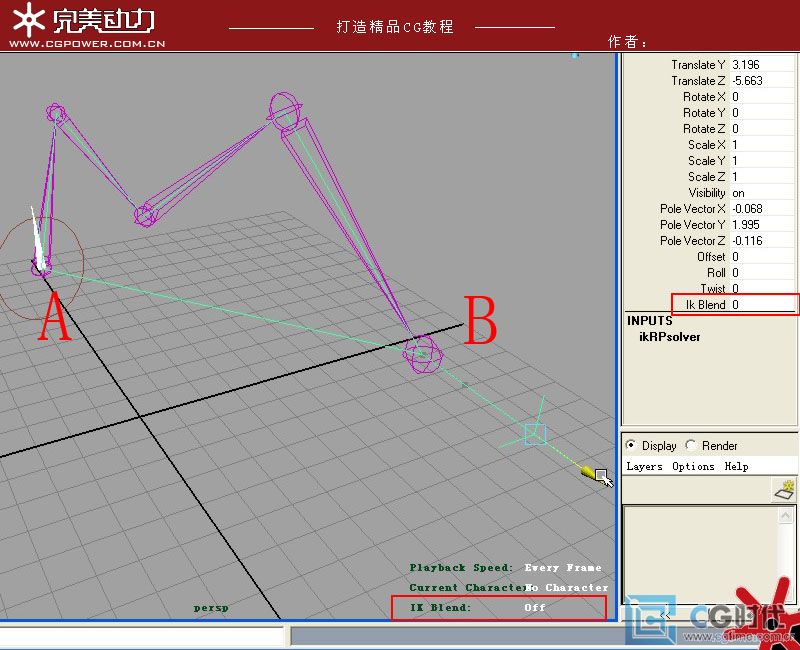This screenshot has height=650, width=800.
Task: Click the Roll value field
Action: (x=763, y=273)
